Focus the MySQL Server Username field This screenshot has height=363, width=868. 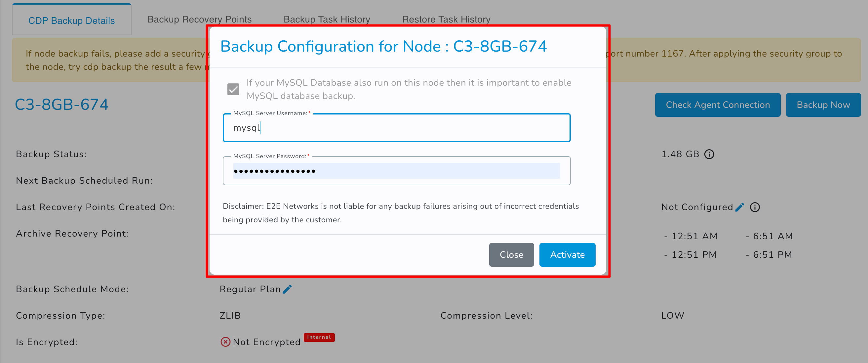[396, 128]
